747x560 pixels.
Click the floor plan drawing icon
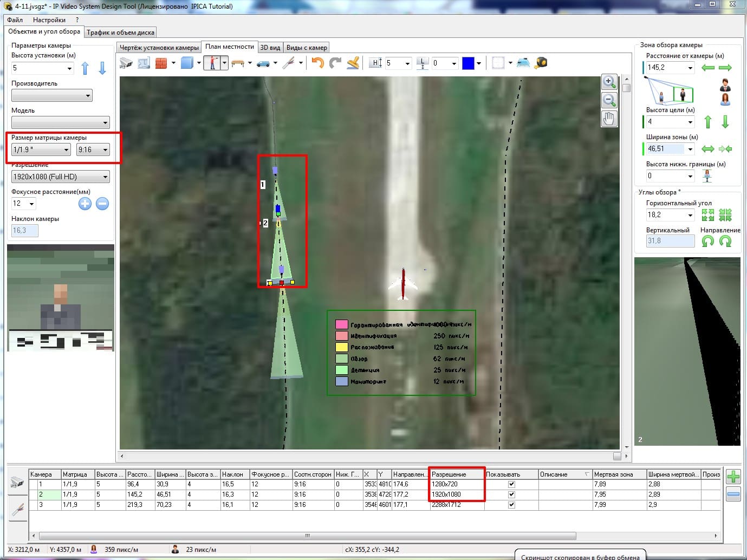click(x=144, y=63)
